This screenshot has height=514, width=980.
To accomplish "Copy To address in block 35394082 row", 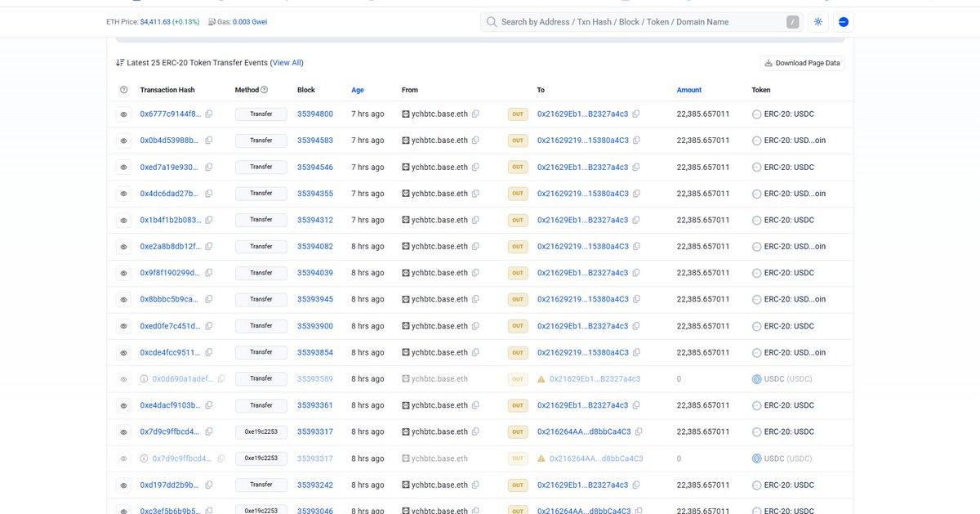I will click(636, 247).
